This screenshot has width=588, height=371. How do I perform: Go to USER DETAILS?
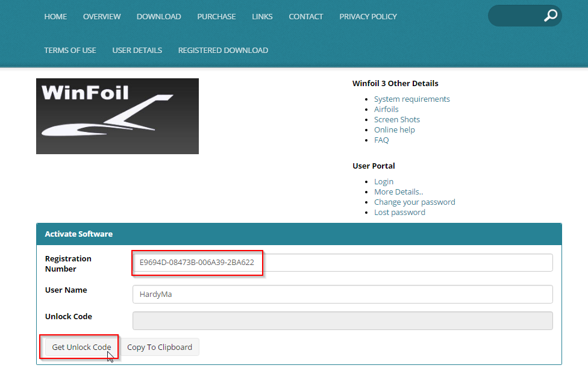click(x=137, y=50)
